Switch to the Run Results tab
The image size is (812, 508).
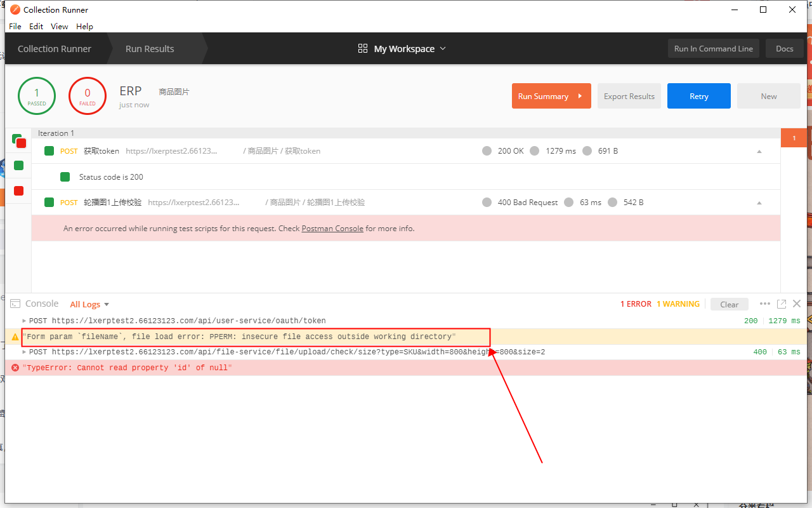(150, 48)
